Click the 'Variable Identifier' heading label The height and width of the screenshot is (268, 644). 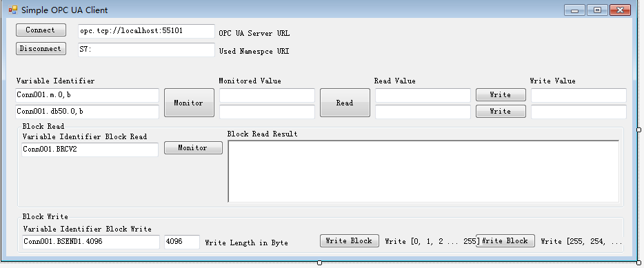55,81
